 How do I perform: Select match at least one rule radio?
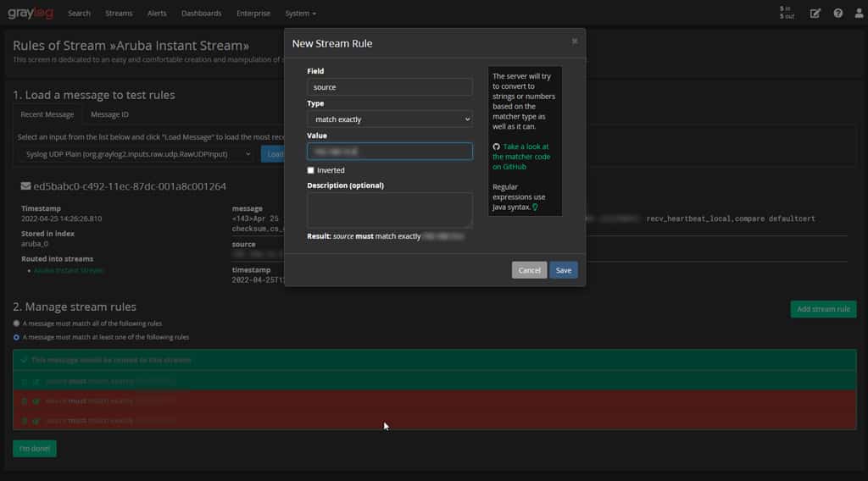click(16, 337)
